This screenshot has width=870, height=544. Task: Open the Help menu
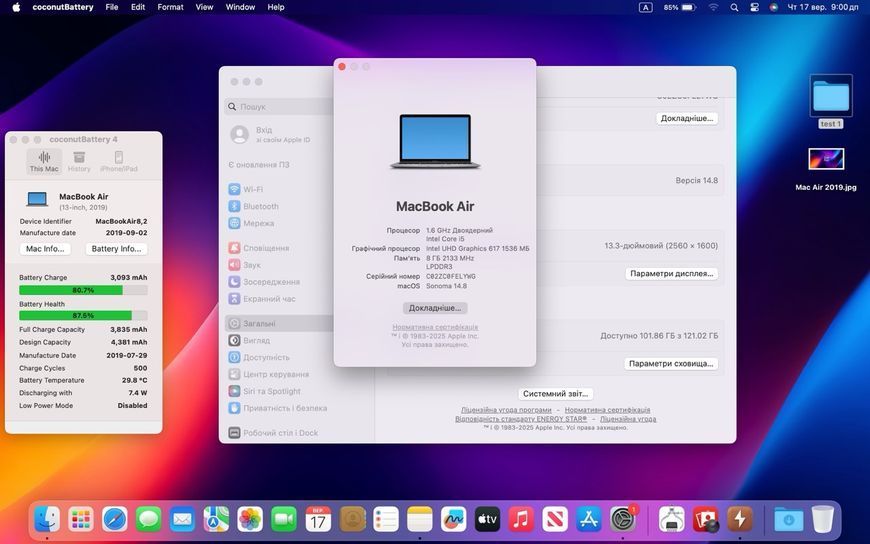(x=276, y=7)
